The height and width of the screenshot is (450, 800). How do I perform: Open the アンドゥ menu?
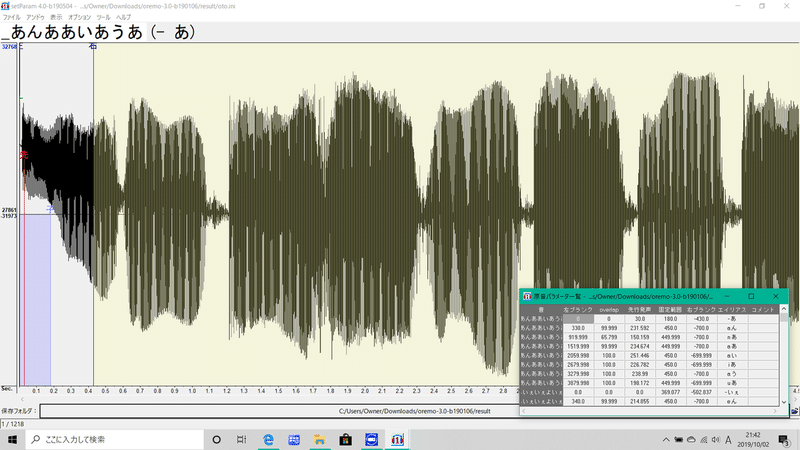35,17
